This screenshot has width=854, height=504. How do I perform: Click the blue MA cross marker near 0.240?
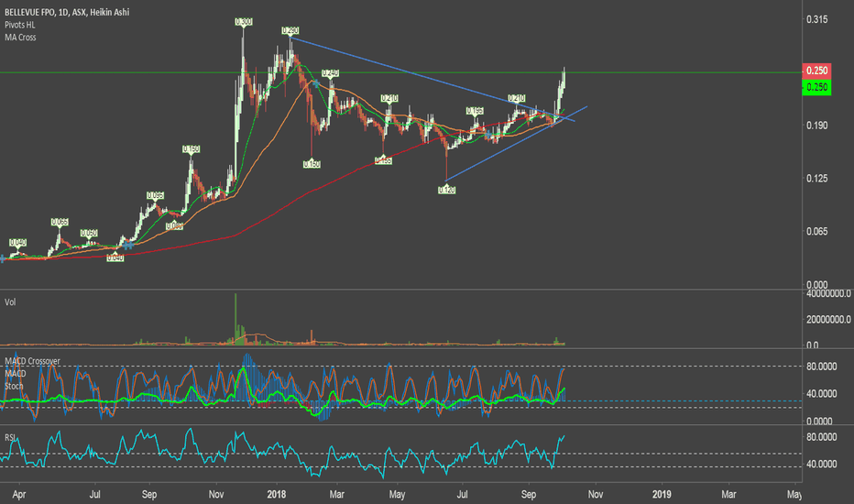coord(315,83)
